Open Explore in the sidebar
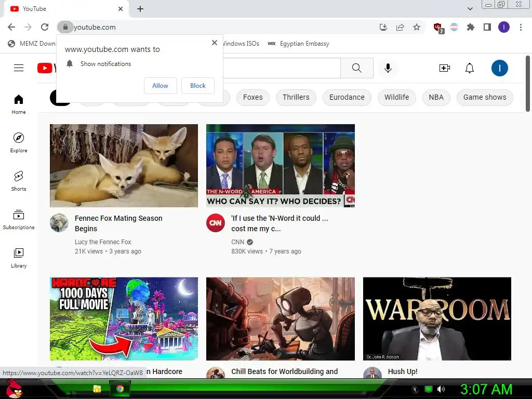The width and height of the screenshot is (532, 399). point(19,142)
